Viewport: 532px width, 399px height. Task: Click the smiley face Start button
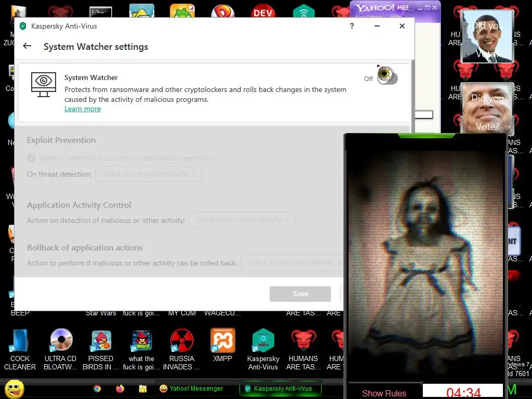pyautogui.click(x=14, y=389)
